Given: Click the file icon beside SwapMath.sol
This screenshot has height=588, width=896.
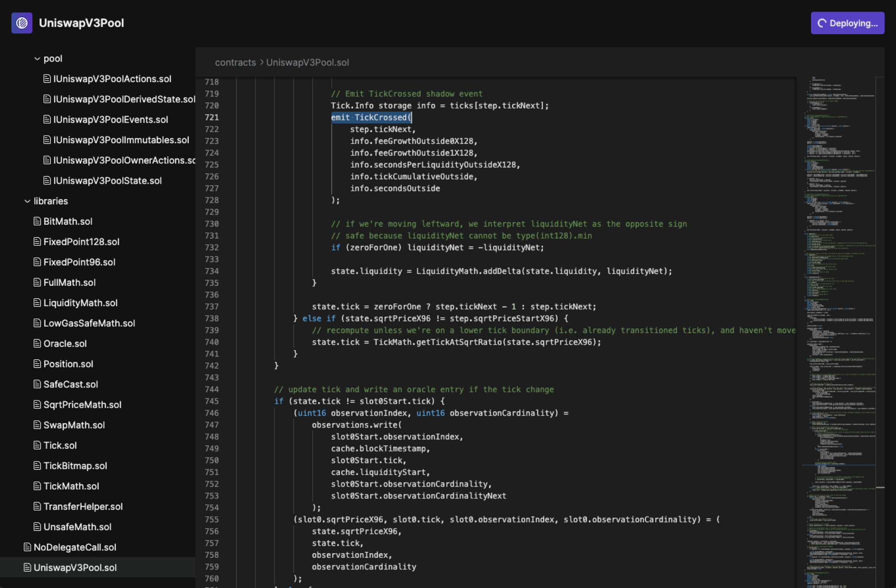Looking at the screenshot, I should tap(37, 425).
